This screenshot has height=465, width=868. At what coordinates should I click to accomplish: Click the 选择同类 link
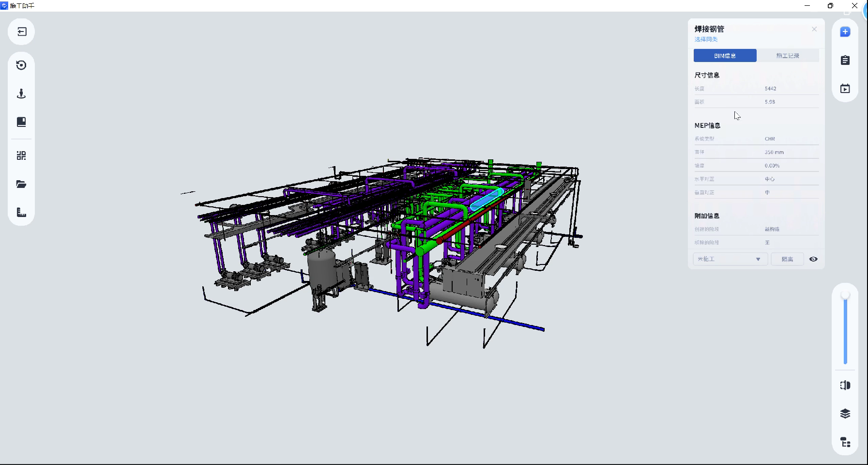[705, 39]
